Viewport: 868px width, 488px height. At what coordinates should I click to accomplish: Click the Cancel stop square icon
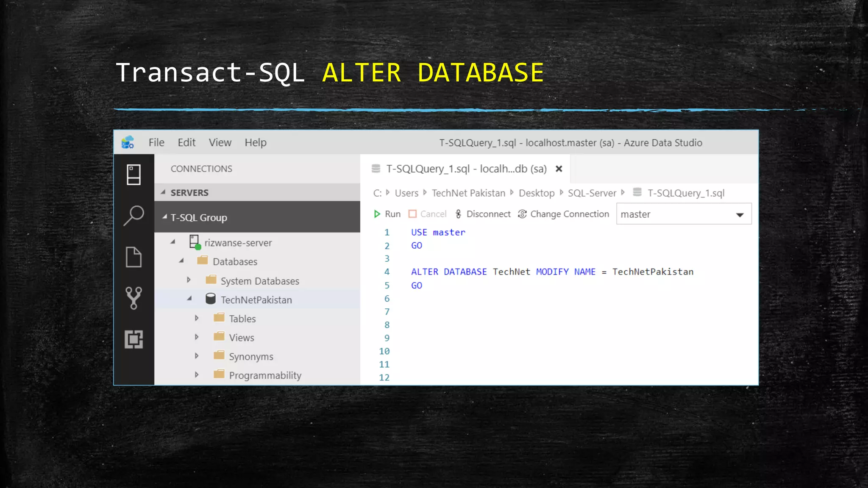412,214
